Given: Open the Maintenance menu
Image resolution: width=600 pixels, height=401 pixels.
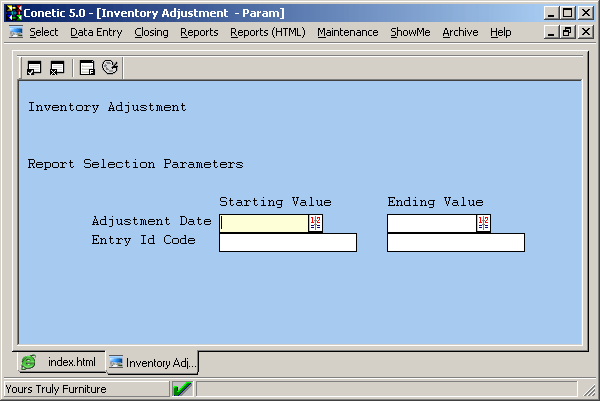Looking at the screenshot, I should click(x=347, y=32).
